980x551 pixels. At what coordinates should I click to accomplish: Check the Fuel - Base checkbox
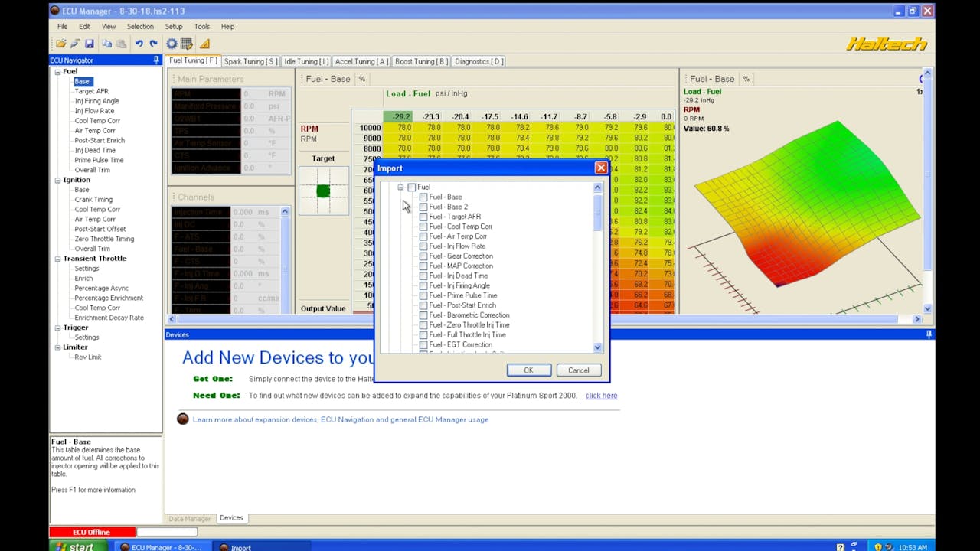(423, 197)
